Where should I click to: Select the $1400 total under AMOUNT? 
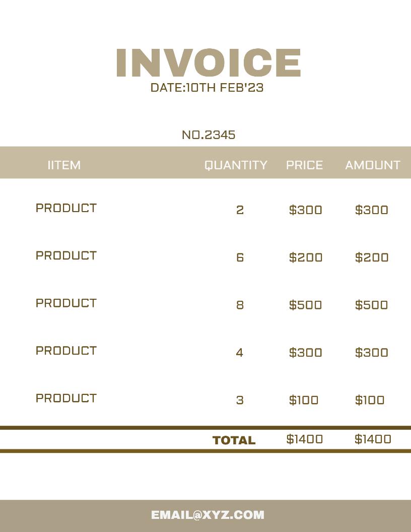373,439
